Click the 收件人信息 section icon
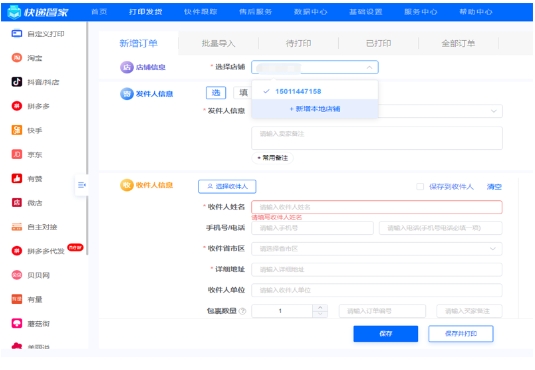This screenshot has height=370, width=535. coord(127,185)
